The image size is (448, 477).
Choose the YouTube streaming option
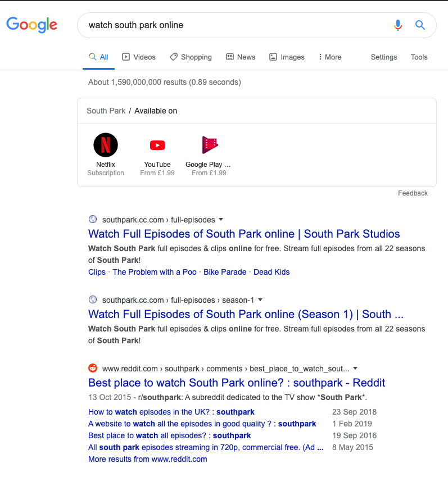[x=157, y=145]
